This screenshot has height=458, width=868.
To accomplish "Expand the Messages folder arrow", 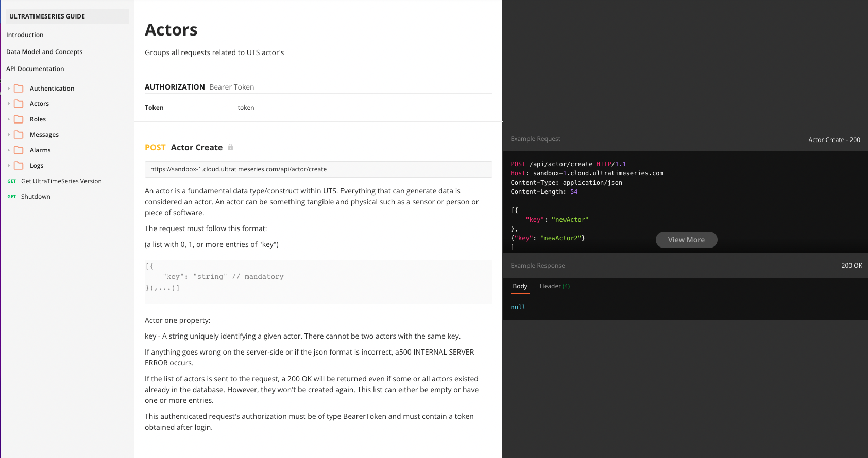I will pyautogui.click(x=9, y=135).
